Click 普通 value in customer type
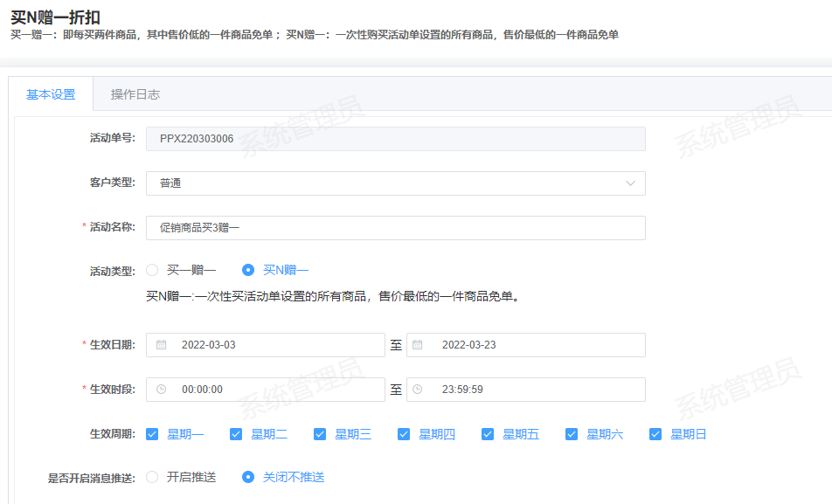 point(170,183)
